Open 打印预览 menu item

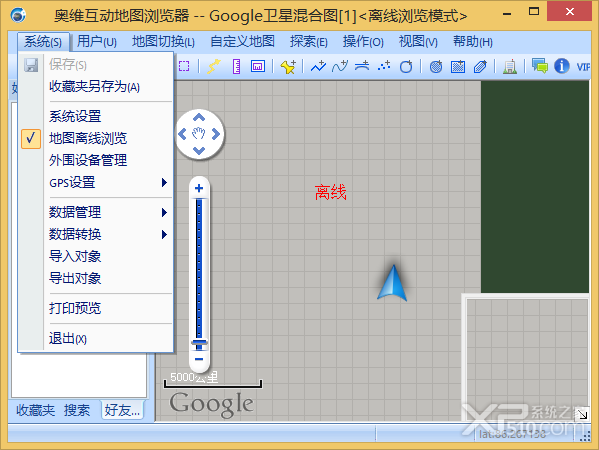96,308
